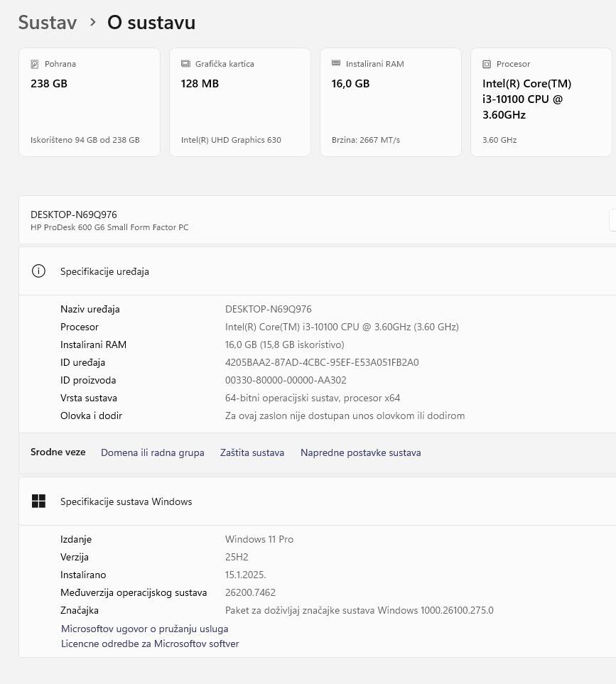Click the Windows logo icon
Viewport: 616px width, 684px height.
pyautogui.click(x=38, y=501)
